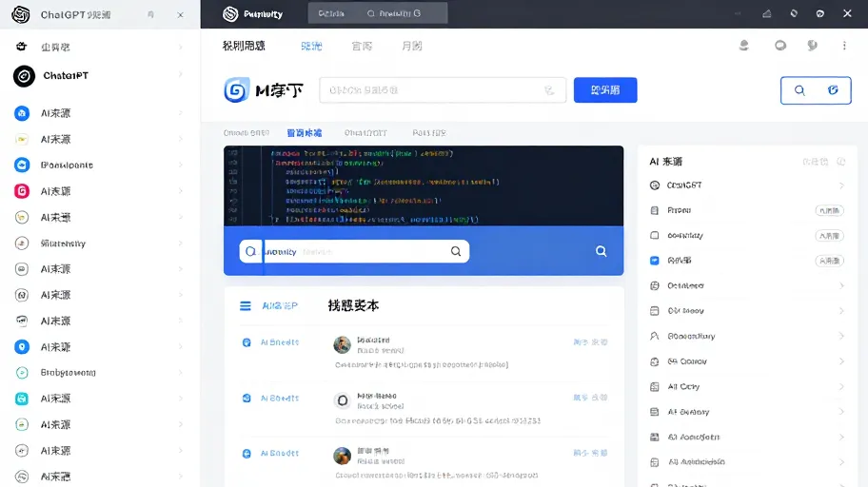Click the blue link beside the hamburger icon
The image size is (868, 487).
(x=280, y=305)
